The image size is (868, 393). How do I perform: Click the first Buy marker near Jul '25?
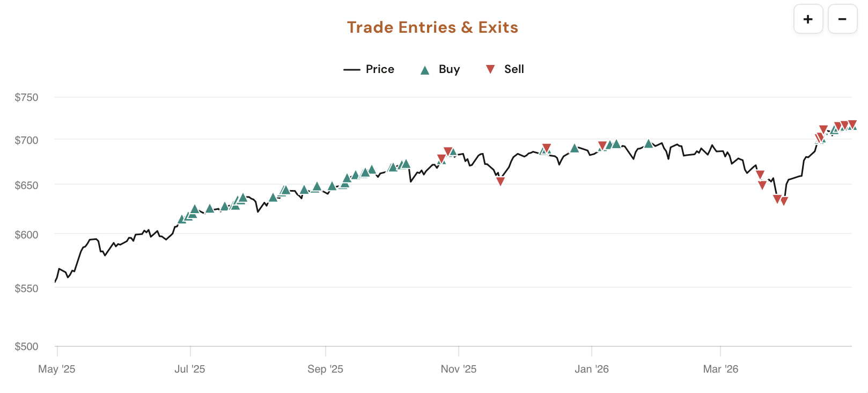click(x=182, y=219)
